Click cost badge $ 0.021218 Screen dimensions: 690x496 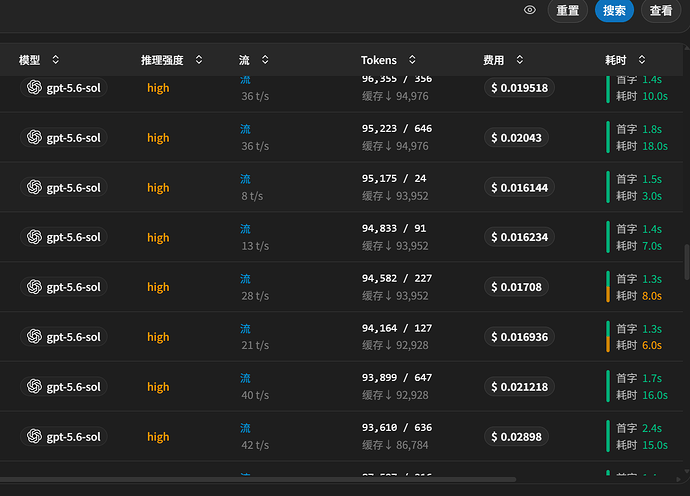(519, 387)
